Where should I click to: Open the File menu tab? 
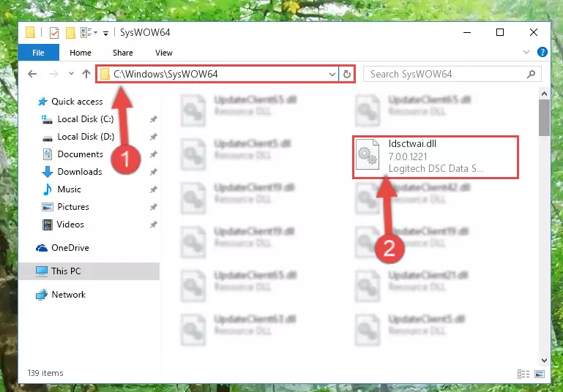point(38,53)
